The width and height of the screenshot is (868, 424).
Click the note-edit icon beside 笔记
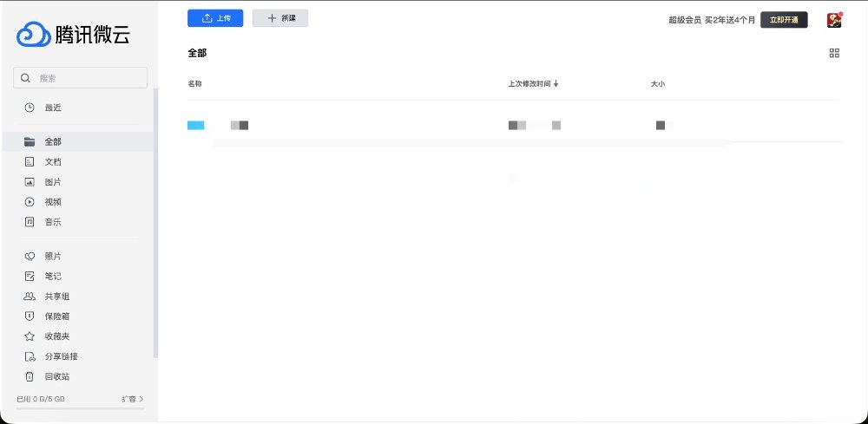(x=30, y=277)
